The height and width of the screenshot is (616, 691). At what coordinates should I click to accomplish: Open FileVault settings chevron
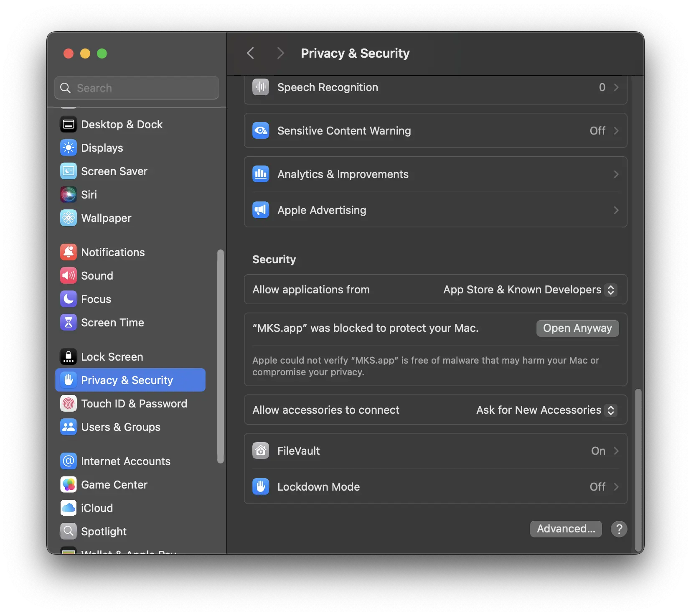coord(616,451)
